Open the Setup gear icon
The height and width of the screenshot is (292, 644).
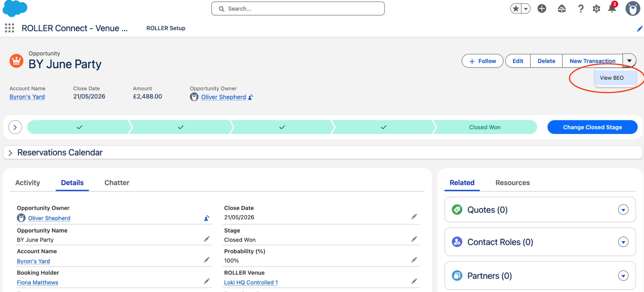596,9
